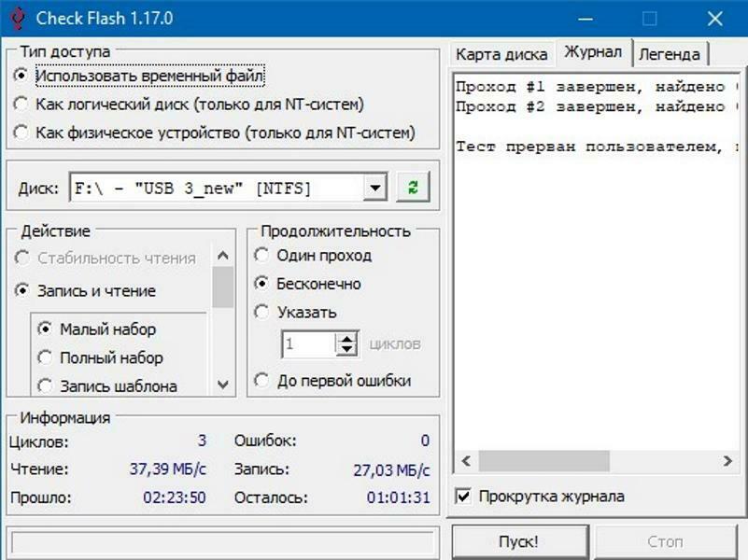Switch to Карта диска tab
Viewport: 748px width, 560px height.
point(501,54)
